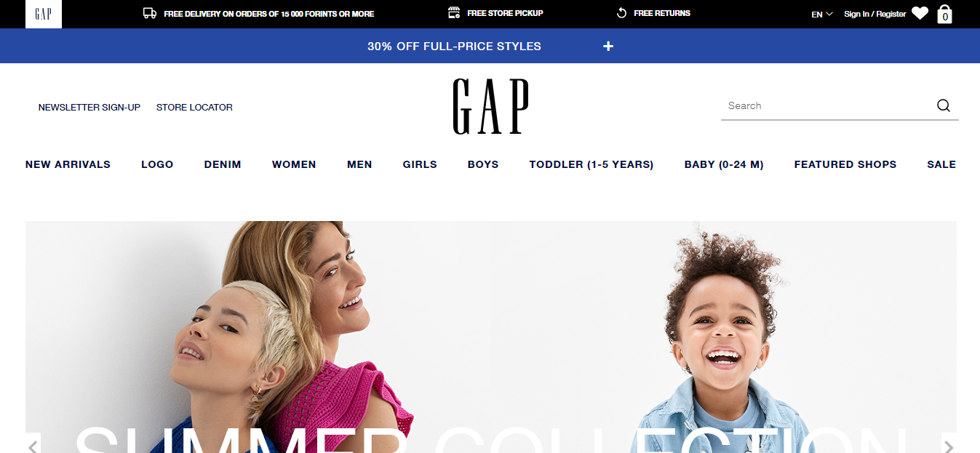This screenshot has width=980, height=453.
Task: Open the SALE menu item
Action: [941, 164]
